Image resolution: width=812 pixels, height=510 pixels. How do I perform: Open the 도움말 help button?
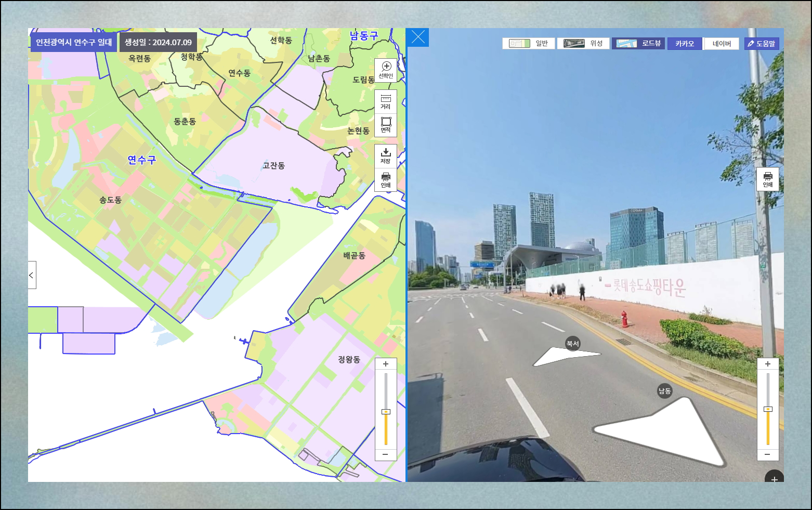762,44
